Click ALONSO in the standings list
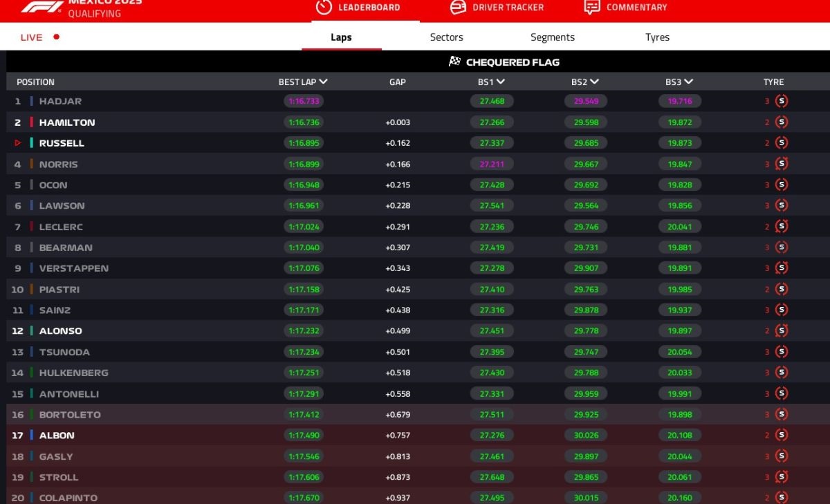This screenshot has width=830, height=504. [60, 331]
